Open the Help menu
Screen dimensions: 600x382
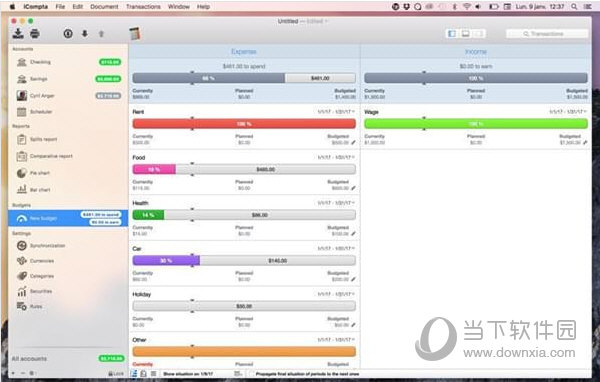[x=203, y=7]
